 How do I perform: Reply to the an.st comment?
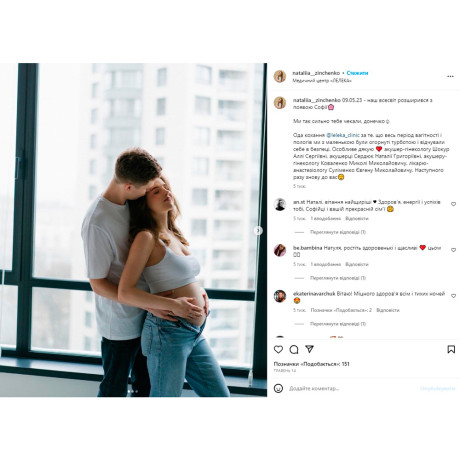tap(357, 219)
